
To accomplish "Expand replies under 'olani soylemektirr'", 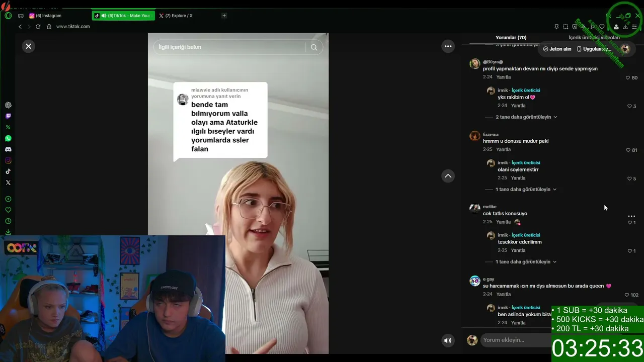I will coord(526,190).
